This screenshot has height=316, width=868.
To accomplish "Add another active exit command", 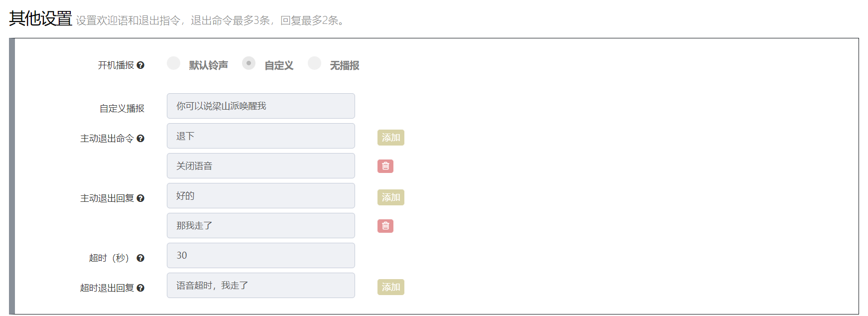I will click(390, 138).
